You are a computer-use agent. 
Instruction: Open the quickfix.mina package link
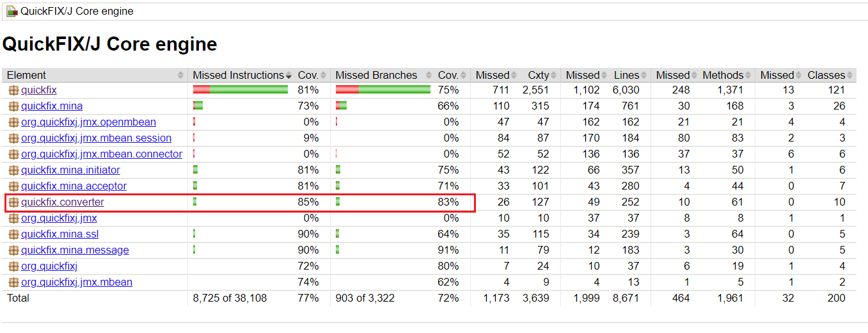point(52,106)
